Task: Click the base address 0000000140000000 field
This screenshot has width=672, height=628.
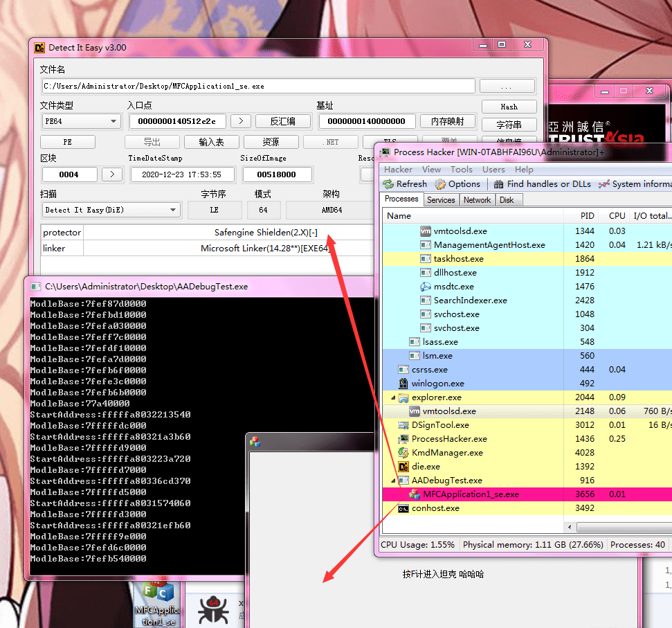Action: coord(367,121)
